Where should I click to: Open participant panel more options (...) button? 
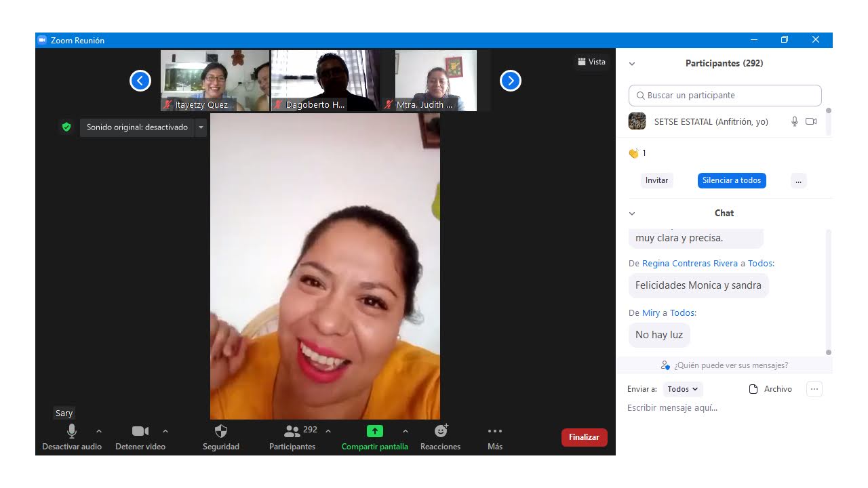[799, 181]
